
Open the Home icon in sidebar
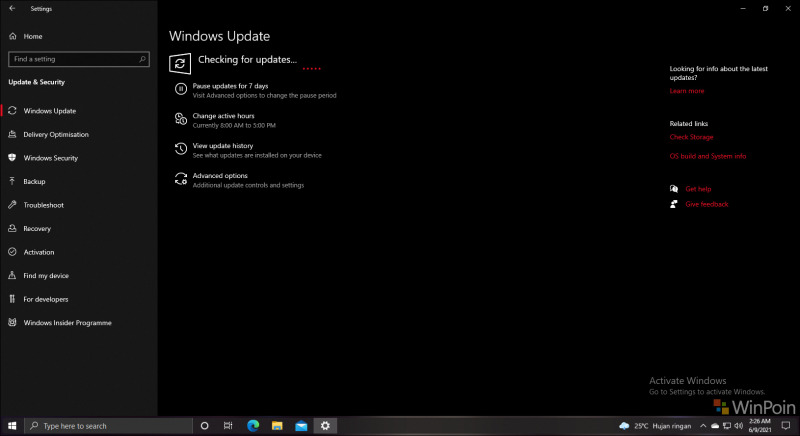pyautogui.click(x=13, y=36)
